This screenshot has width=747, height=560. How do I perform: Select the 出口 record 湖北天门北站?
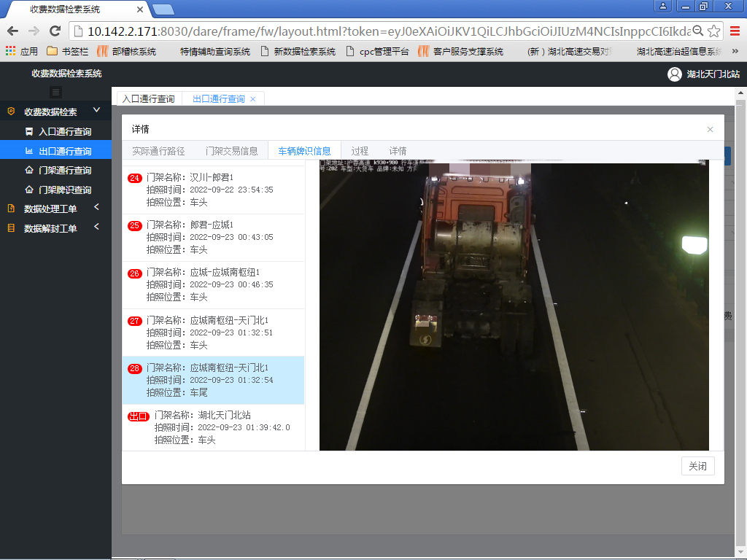coord(214,427)
